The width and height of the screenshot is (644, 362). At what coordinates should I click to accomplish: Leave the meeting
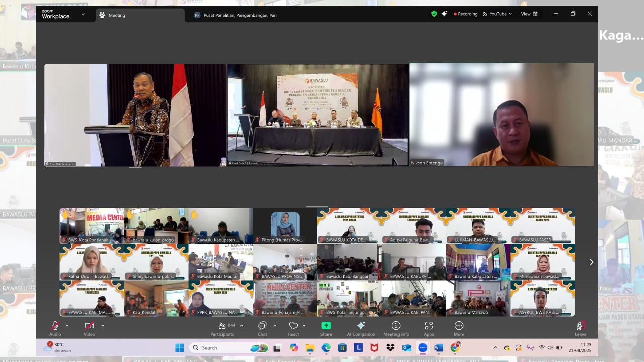[x=580, y=327]
